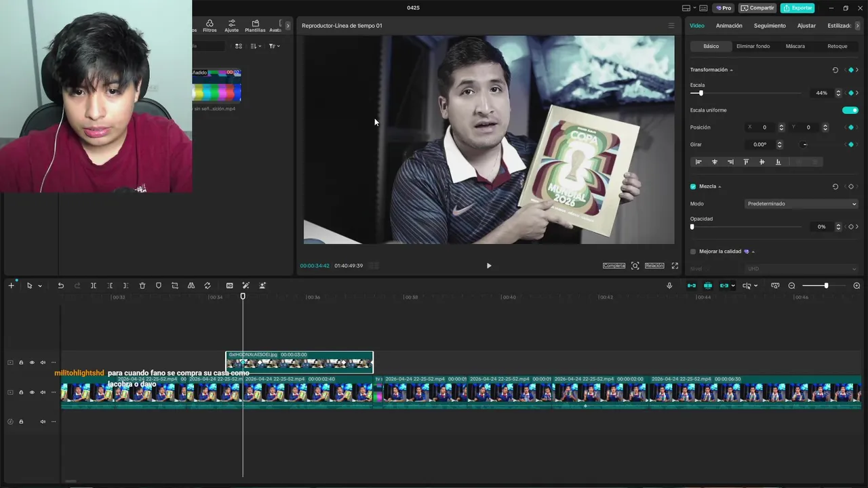Click the shield marker icon in timeline toolbar
Viewport: 868px width, 488px height.
pyautogui.click(x=159, y=286)
